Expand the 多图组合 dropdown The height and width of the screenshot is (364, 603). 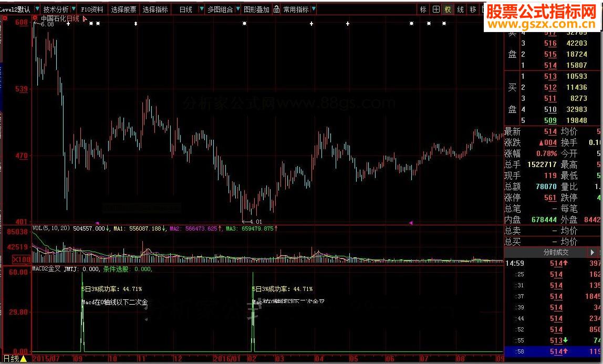238,9
